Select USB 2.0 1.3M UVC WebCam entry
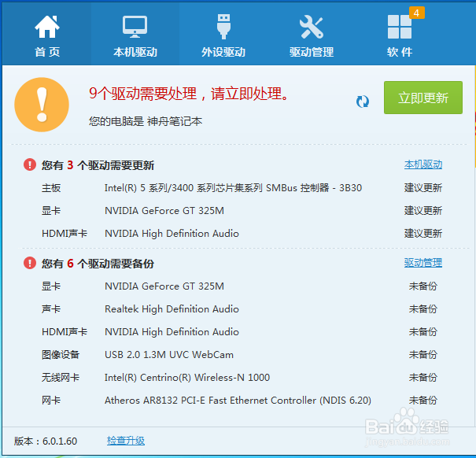Viewport: 476px width, 458px height. pyautogui.click(x=169, y=354)
